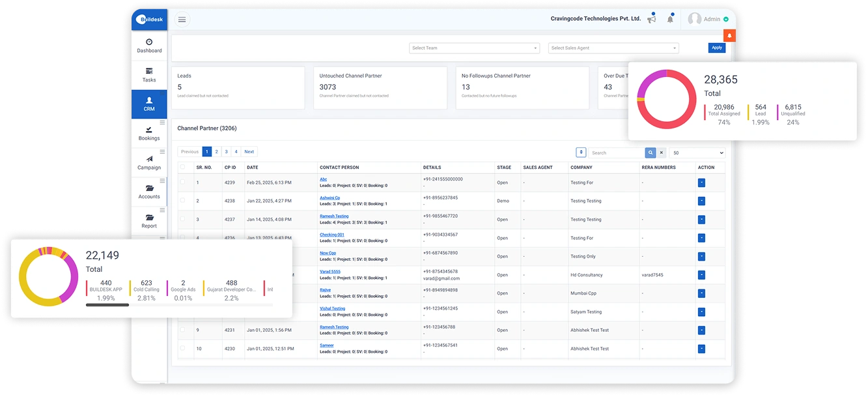
Task: Check the row checkbox for CP ID 4238
Action: [182, 200]
